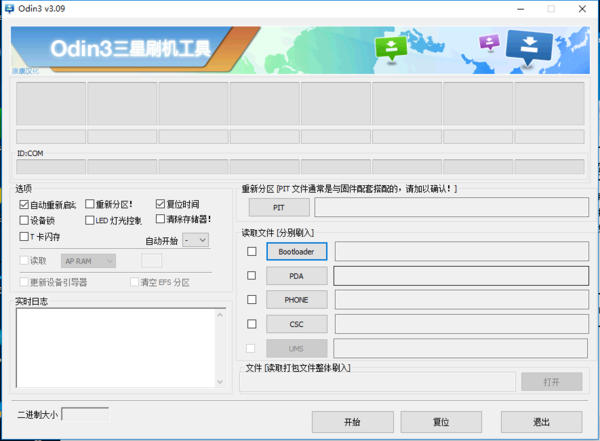Click the log scrollbar down arrow
This screenshot has height=441, width=600.
(220, 382)
